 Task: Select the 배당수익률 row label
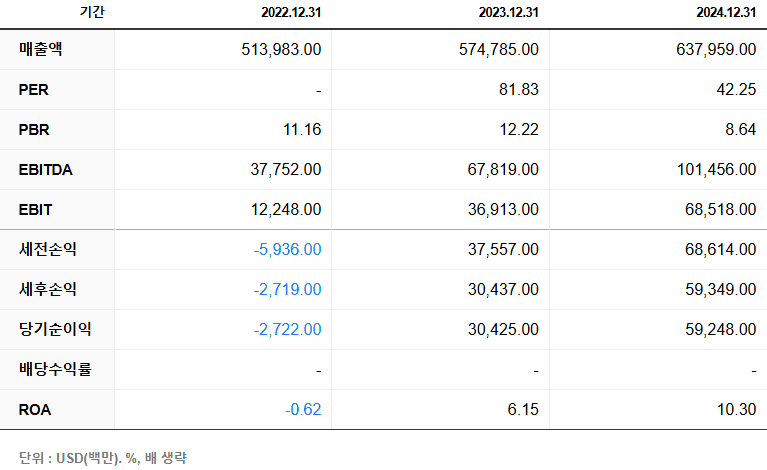coord(55,369)
